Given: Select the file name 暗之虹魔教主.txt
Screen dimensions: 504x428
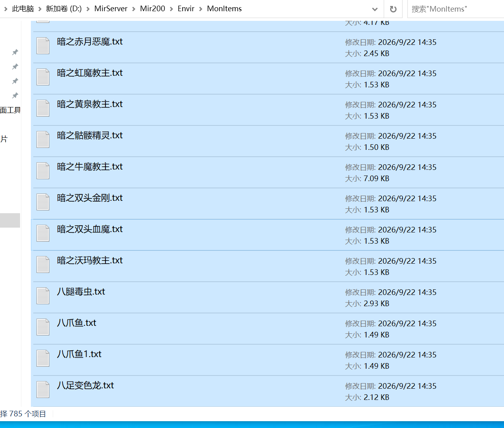Looking at the screenshot, I should [x=90, y=73].
